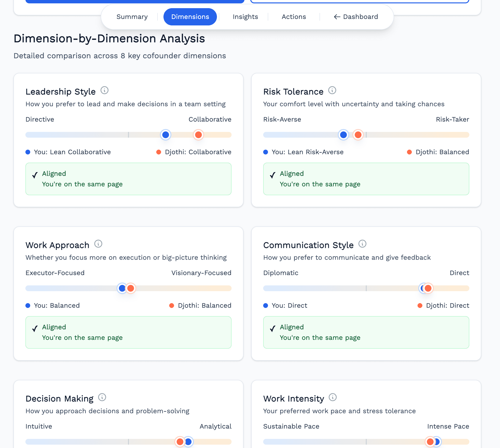Click the orange marker on Risk Tolerance slider
The image size is (500, 448).
(358, 135)
